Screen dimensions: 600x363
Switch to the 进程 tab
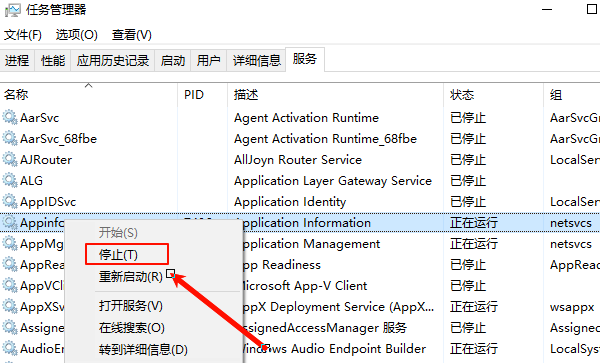[17, 60]
